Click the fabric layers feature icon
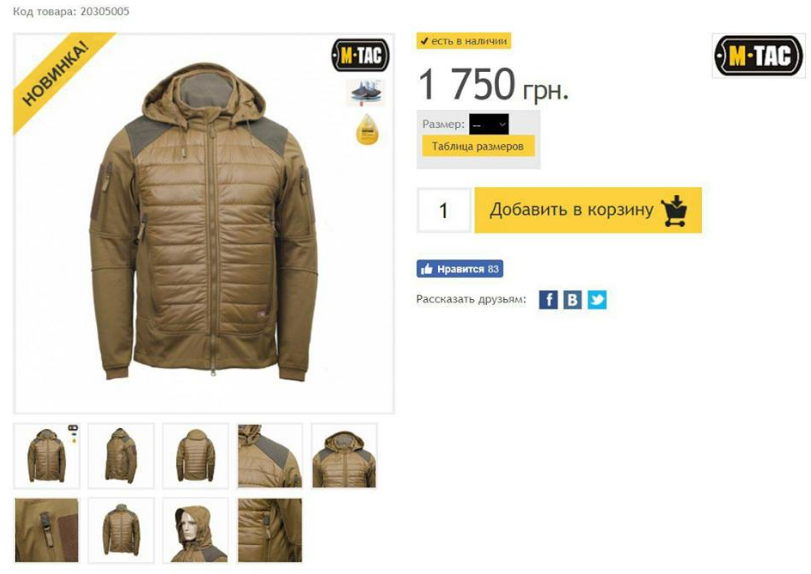Screen dimensions: 811x574 point(365,93)
